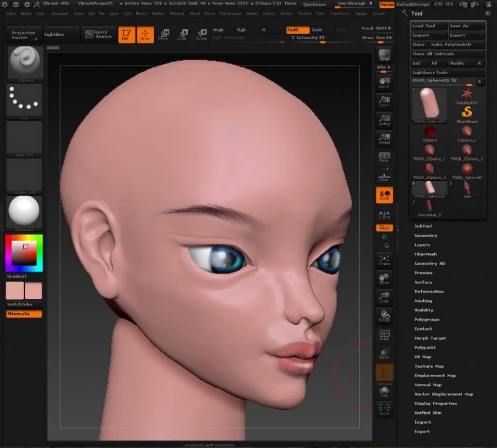This screenshot has width=497, height=448.
Task: Click the right shelf Rotate view icon
Action: point(384,316)
